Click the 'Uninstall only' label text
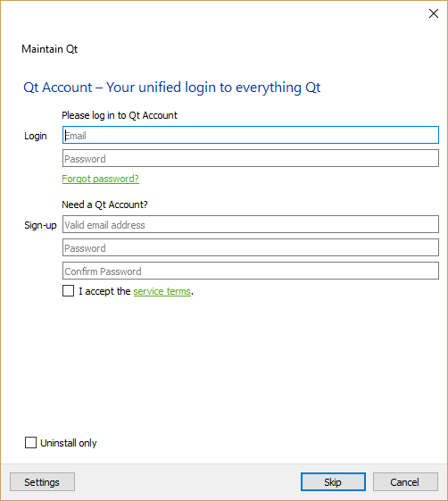The image size is (448, 501). (x=69, y=443)
